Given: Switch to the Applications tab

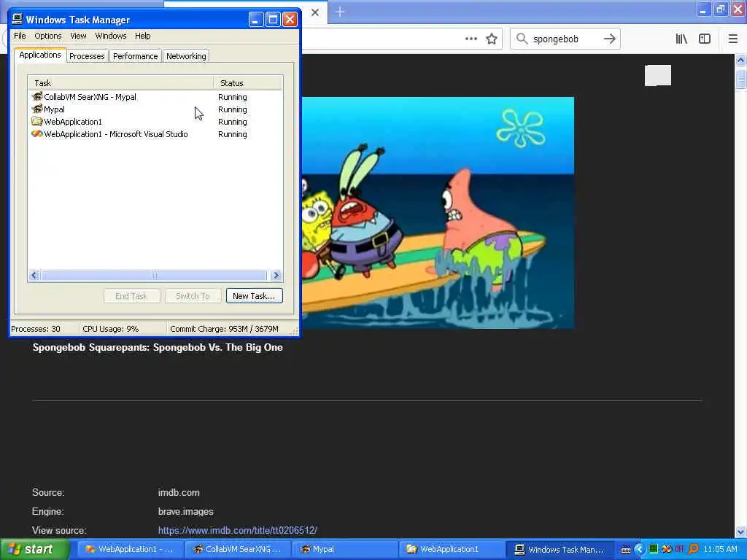Looking at the screenshot, I should point(40,55).
